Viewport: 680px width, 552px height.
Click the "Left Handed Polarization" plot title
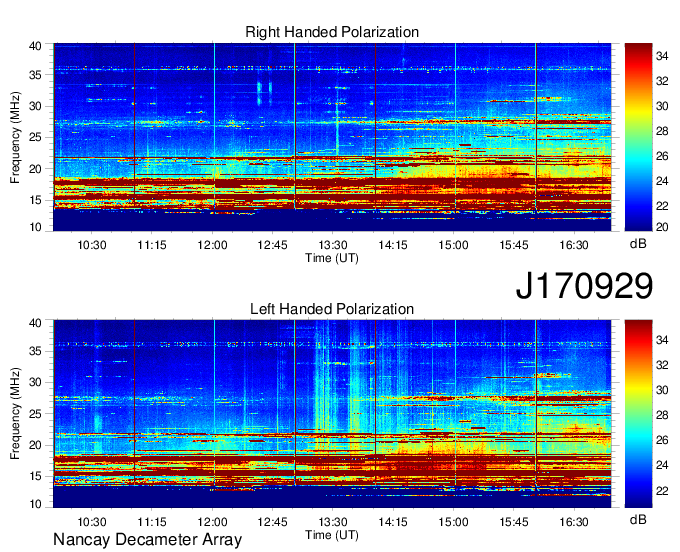click(x=332, y=309)
